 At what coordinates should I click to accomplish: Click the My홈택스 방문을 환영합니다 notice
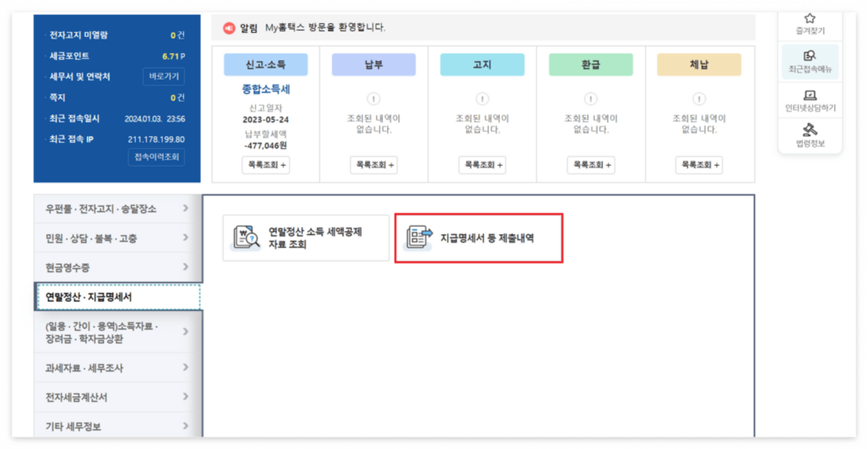coord(325,28)
